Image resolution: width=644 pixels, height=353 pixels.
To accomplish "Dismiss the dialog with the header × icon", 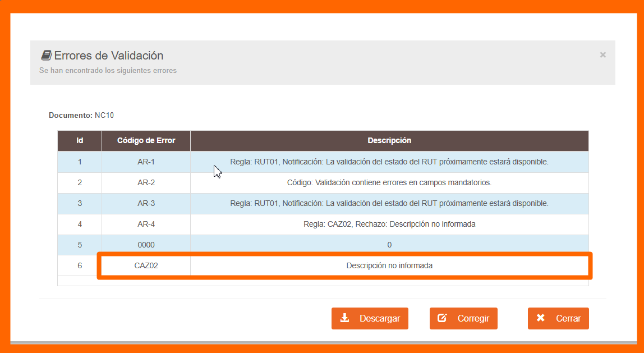I will click(x=602, y=55).
